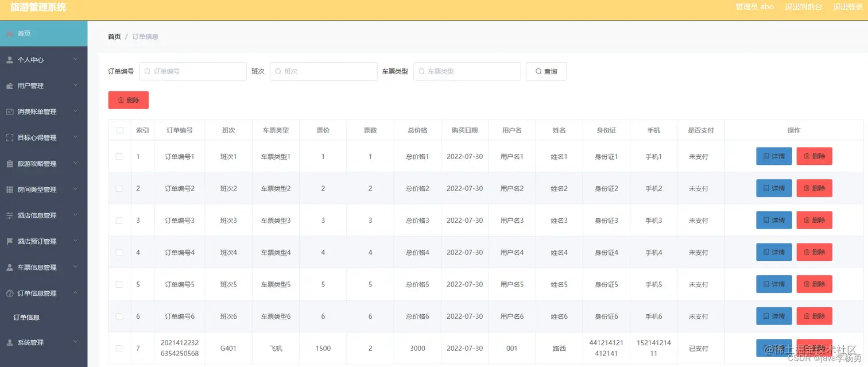Expand 旅游攻略管理 chevron
This screenshot has width=868, height=367.
tap(76, 163)
